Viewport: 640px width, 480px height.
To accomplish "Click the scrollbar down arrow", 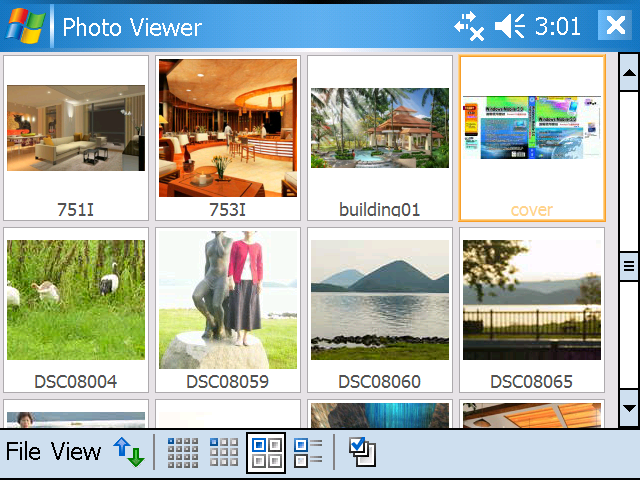I will pos(629,408).
